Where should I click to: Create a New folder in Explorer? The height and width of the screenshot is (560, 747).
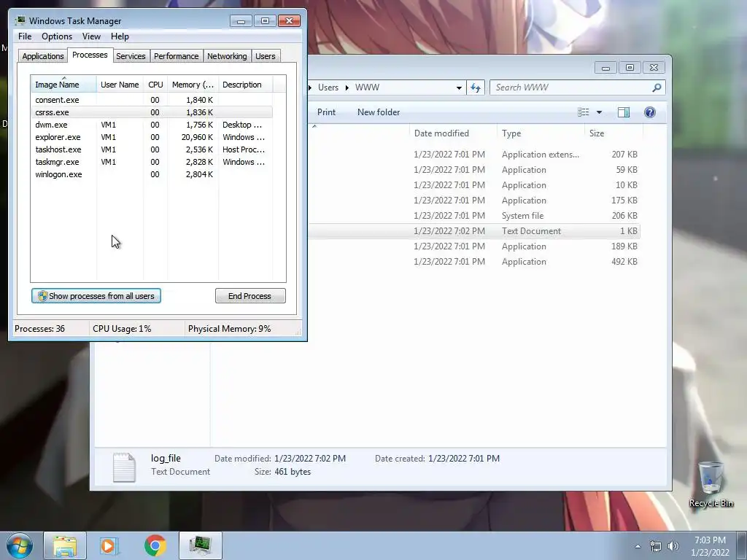coord(379,112)
